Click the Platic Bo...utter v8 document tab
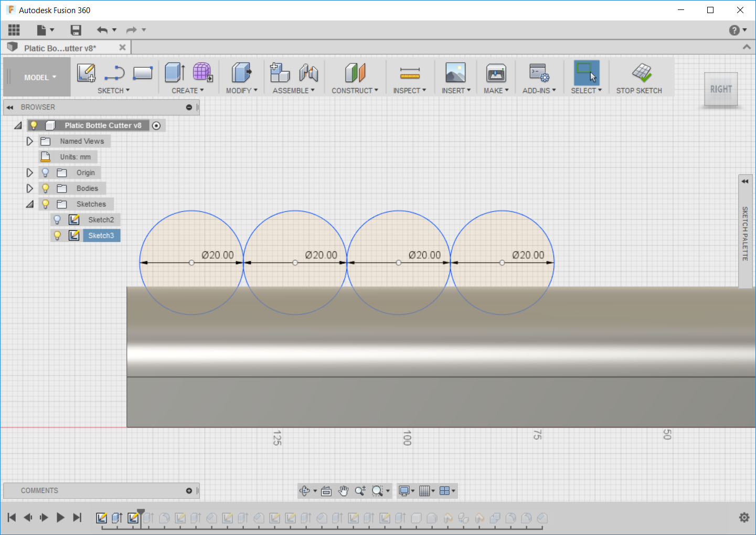The image size is (756, 535). [x=59, y=47]
